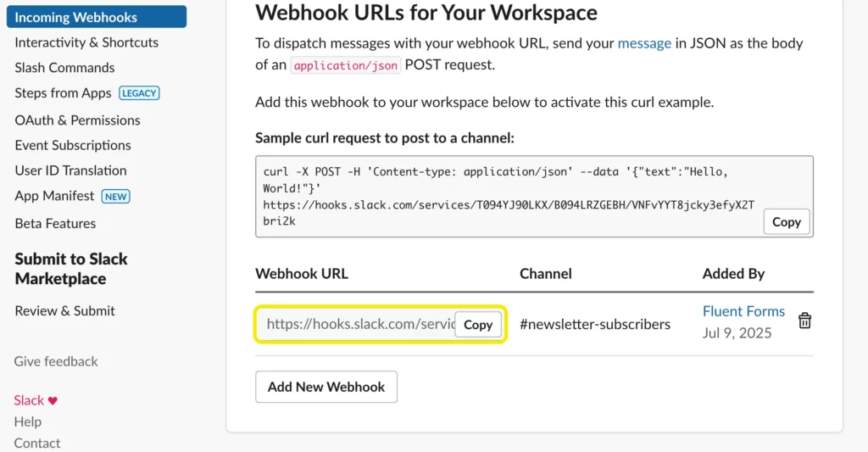The height and width of the screenshot is (452, 868).
Task: Click #newsletter-subscribers channel name
Action: (x=595, y=324)
